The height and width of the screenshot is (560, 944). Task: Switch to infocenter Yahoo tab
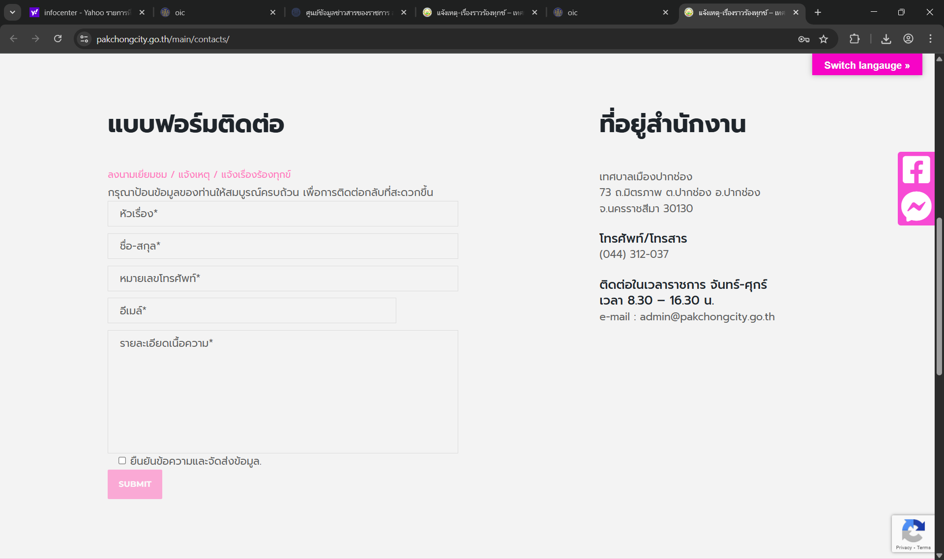(88, 12)
